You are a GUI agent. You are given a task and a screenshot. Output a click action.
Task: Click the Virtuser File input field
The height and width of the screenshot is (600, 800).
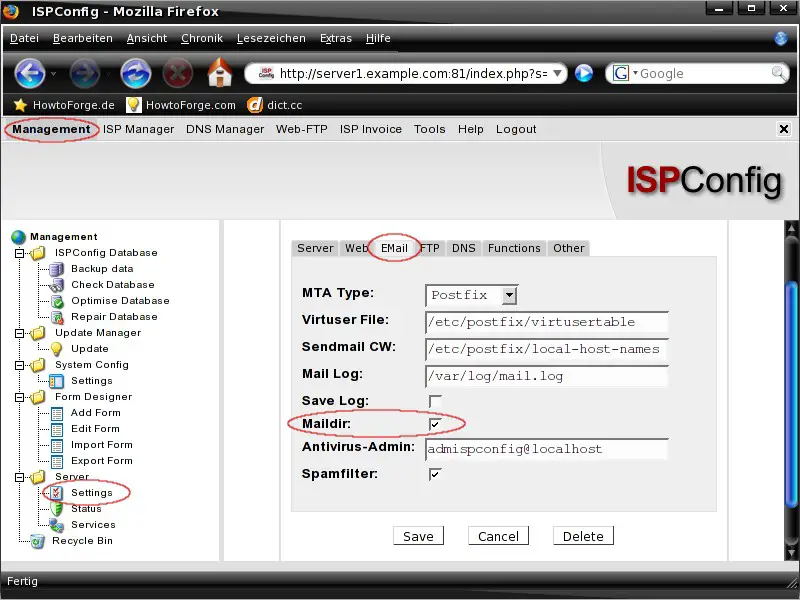click(x=546, y=322)
